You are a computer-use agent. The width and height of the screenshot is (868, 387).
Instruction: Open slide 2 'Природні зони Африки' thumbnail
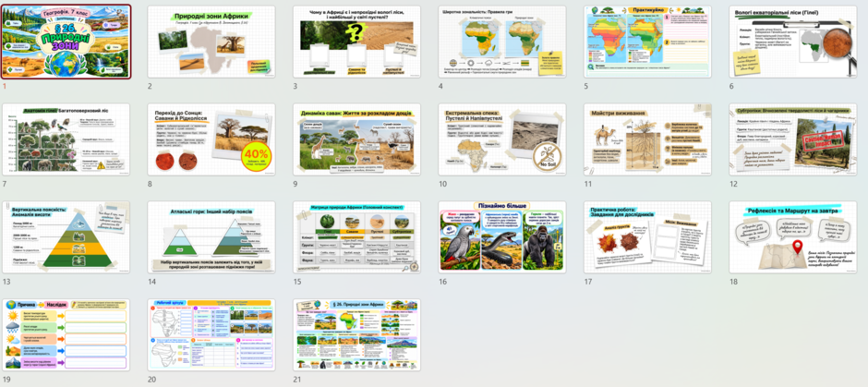coord(211,42)
